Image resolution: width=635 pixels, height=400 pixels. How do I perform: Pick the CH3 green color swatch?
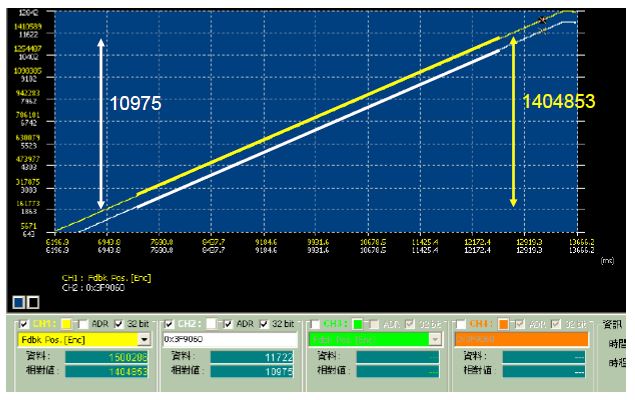point(359,325)
